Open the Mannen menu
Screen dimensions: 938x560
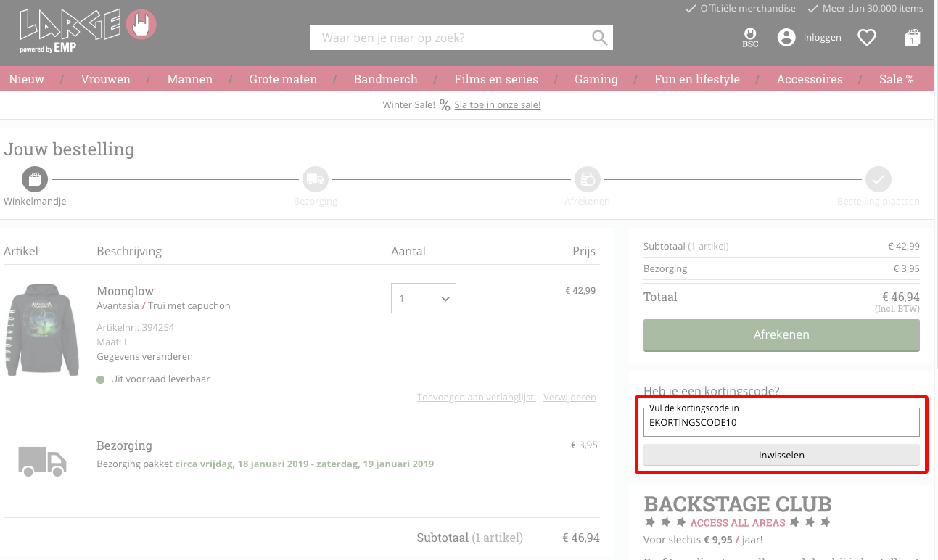click(x=190, y=79)
